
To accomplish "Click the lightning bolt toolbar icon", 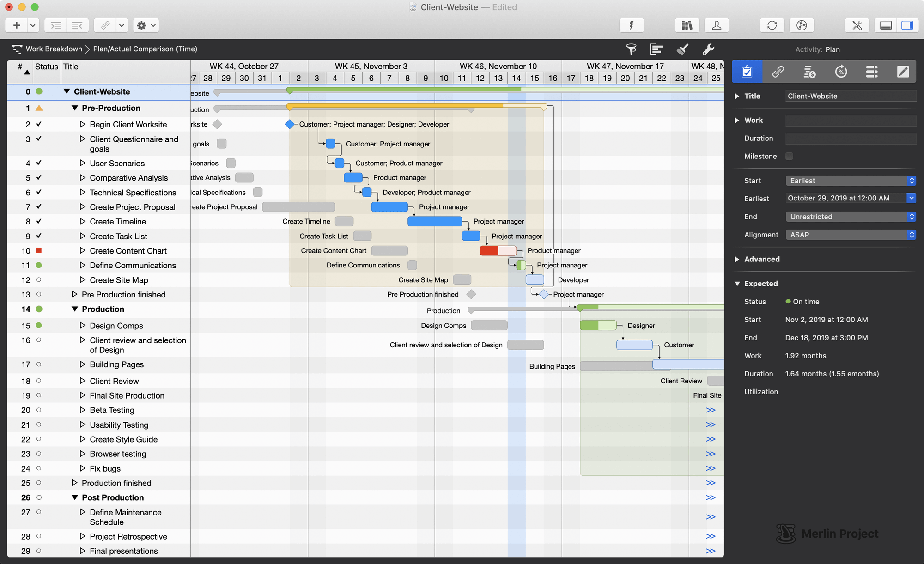I will pyautogui.click(x=631, y=25).
